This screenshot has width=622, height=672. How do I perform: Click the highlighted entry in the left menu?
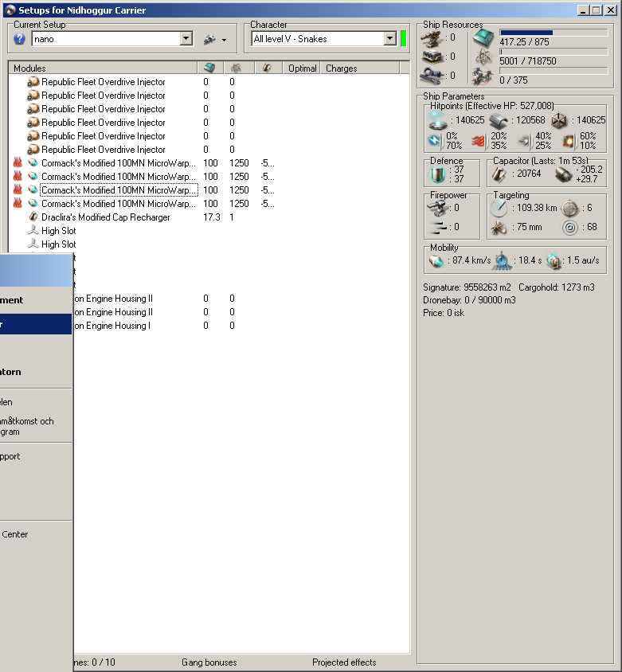36,324
